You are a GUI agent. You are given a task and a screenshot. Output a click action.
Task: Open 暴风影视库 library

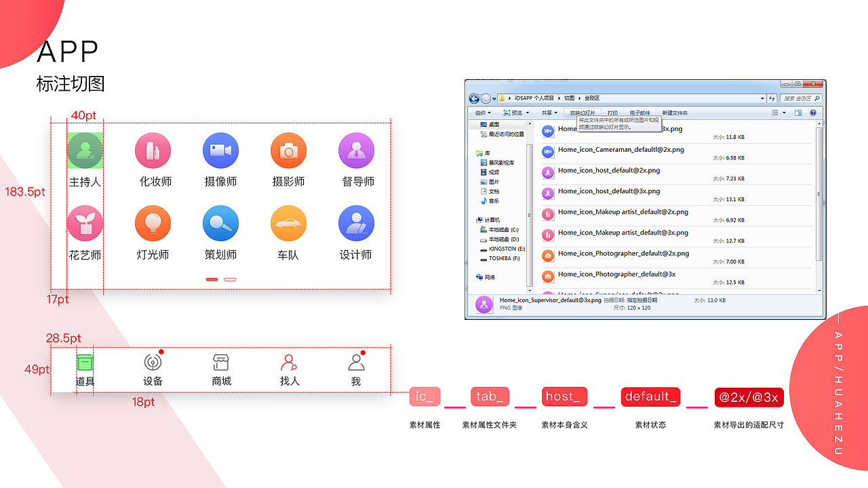click(x=497, y=163)
